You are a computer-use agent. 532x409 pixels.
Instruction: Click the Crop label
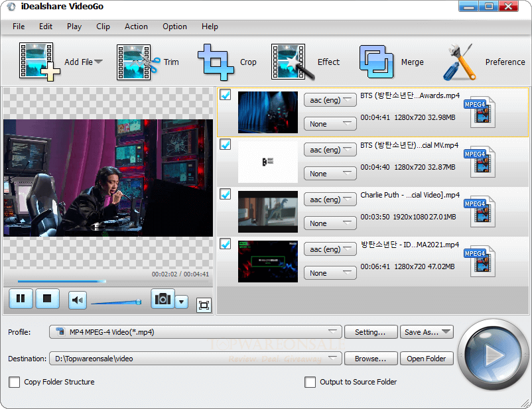[248, 62]
